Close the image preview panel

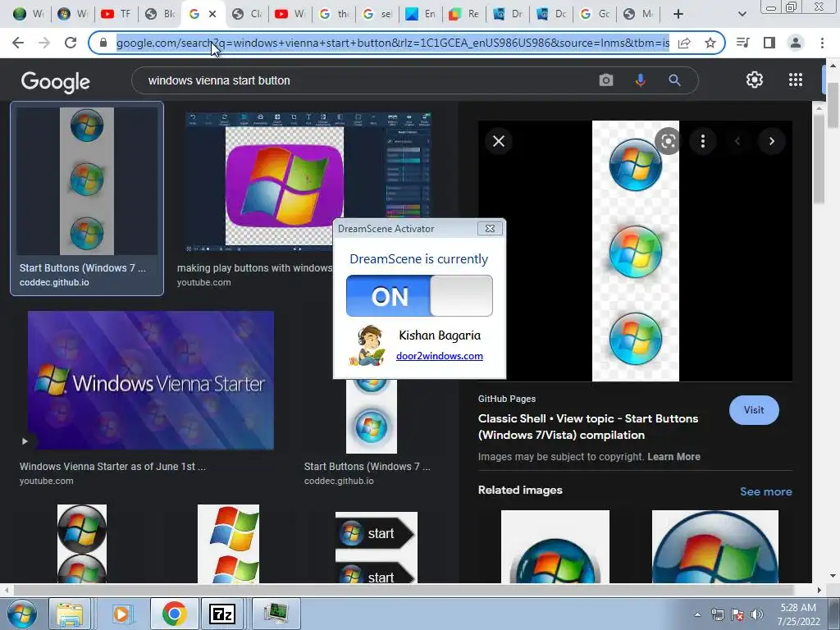click(499, 141)
